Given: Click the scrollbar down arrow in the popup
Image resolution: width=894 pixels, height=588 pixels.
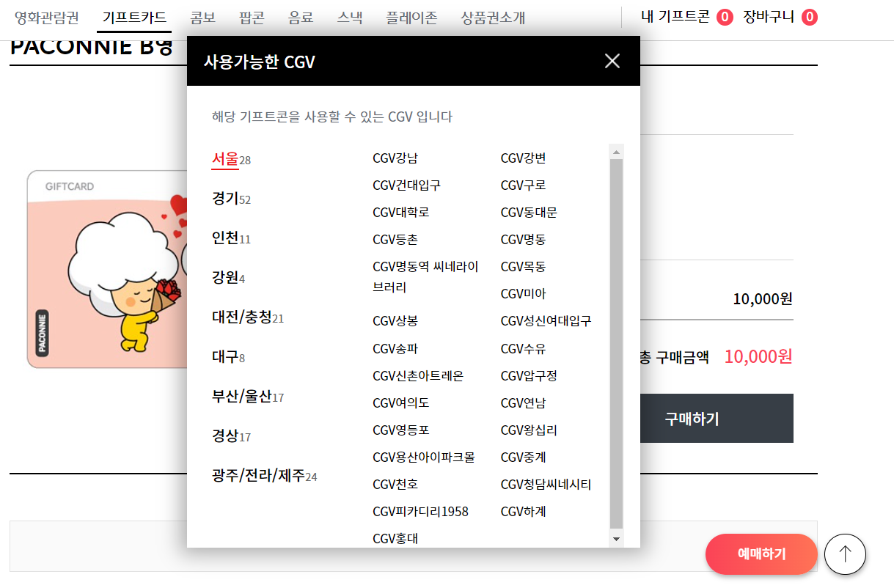Looking at the screenshot, I should click(617, 539).
